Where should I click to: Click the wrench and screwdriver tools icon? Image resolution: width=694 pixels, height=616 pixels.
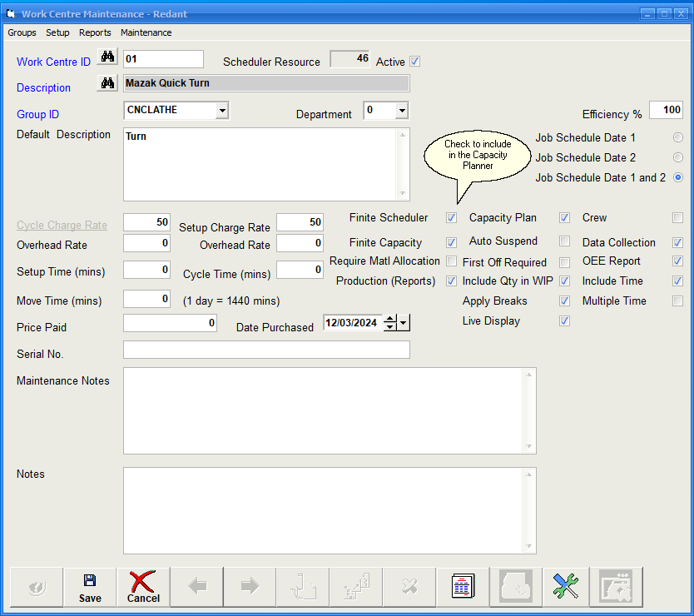click(x=565, y=587)
